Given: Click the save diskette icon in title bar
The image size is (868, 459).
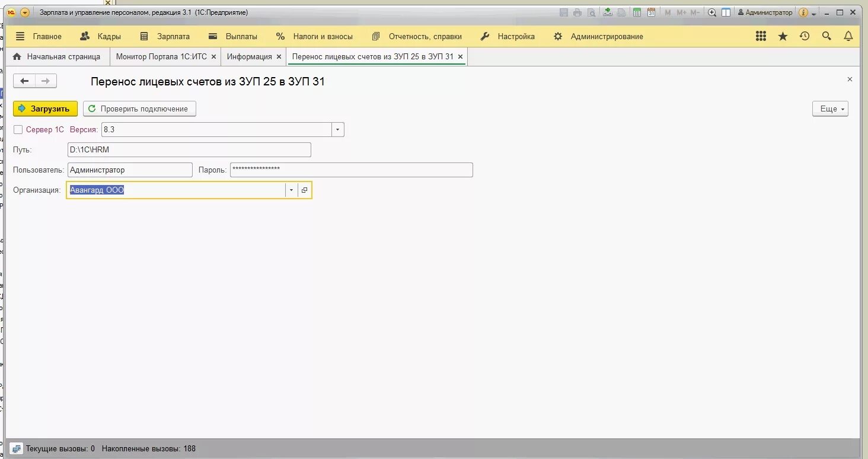Looking at the screenshot, I should (563, 12).
